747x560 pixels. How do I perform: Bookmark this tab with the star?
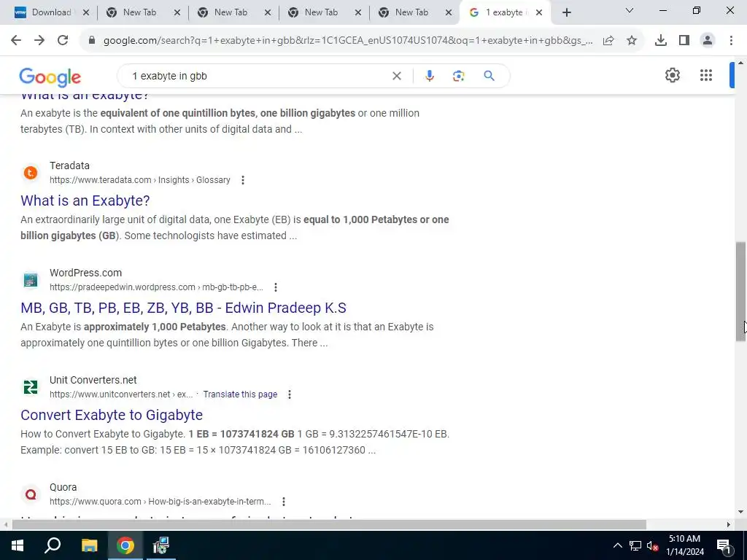pos(632,41)
